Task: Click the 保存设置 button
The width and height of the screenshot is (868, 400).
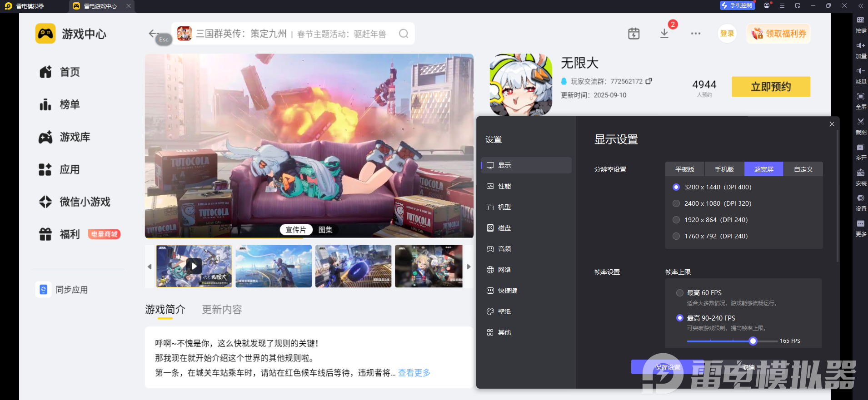Action: point(668,367)
